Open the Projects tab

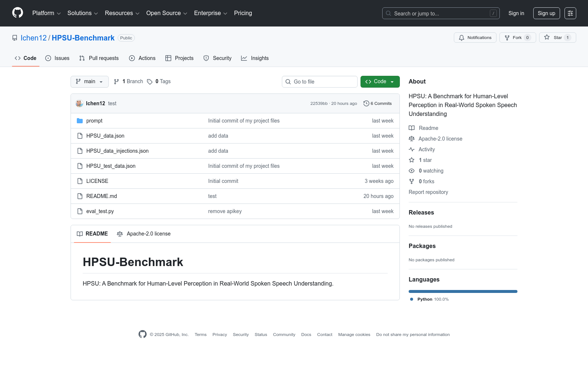(179, 58)
